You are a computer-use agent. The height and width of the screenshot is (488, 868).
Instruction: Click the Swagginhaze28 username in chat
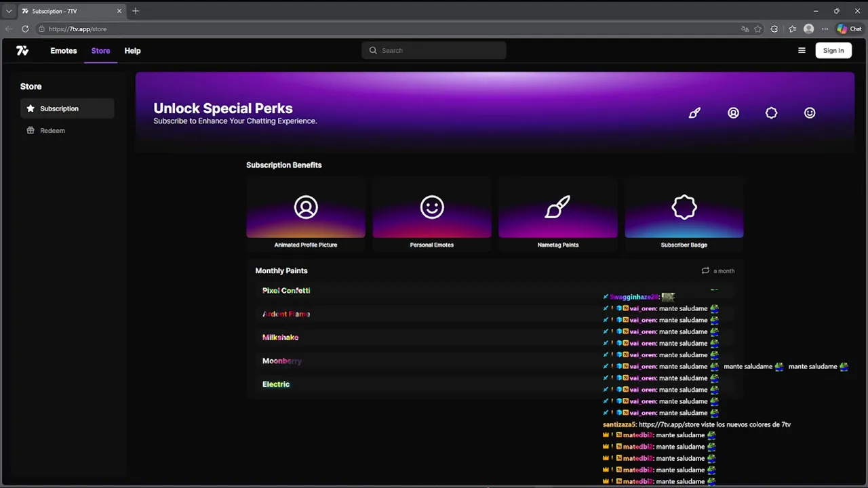pyautogui.click(x=634, y=297)
